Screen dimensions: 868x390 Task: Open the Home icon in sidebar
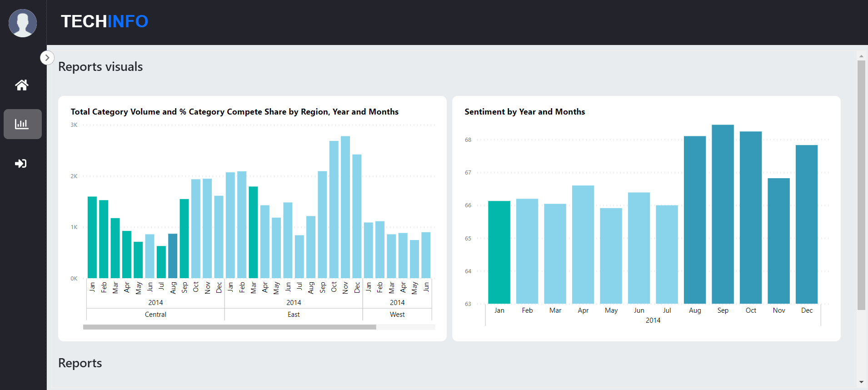point(22,85)
